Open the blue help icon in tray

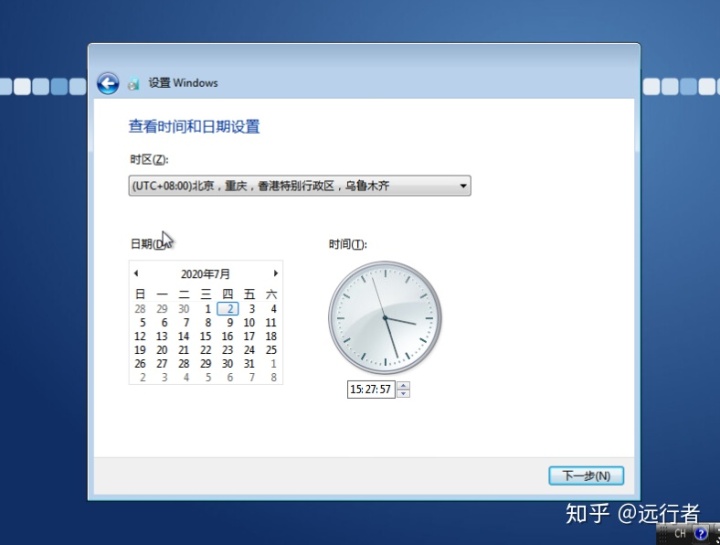click(701, 534)
